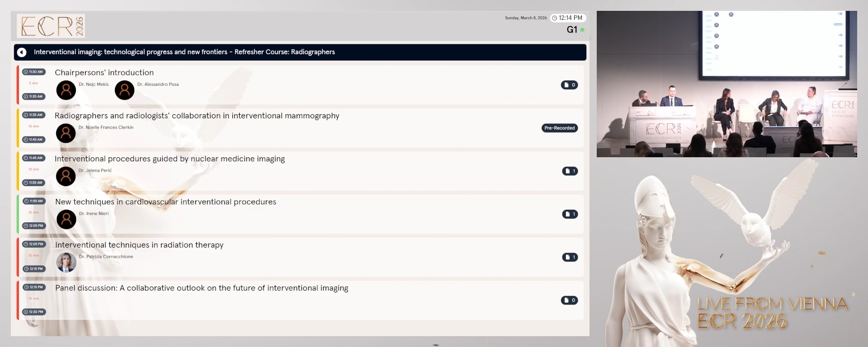Click the back arrow in session title bar
Viewport: 868px width, 347px height.
22,52
